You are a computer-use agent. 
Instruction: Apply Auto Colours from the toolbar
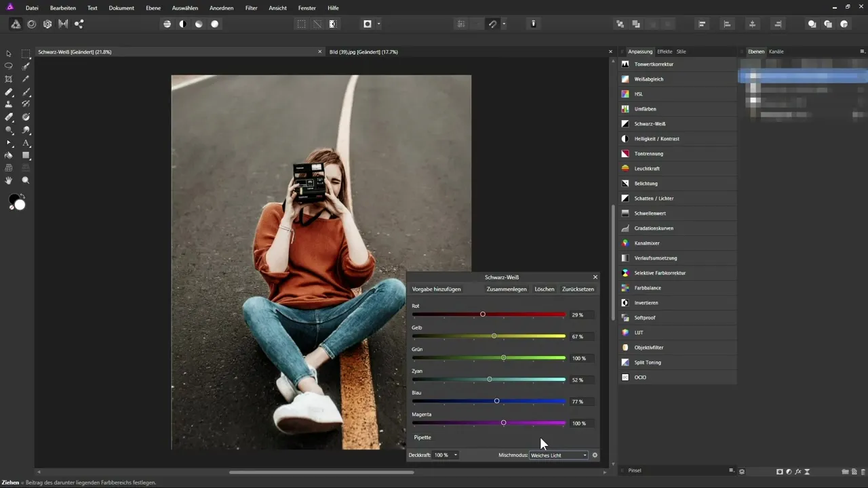click(x=199, y=24)
